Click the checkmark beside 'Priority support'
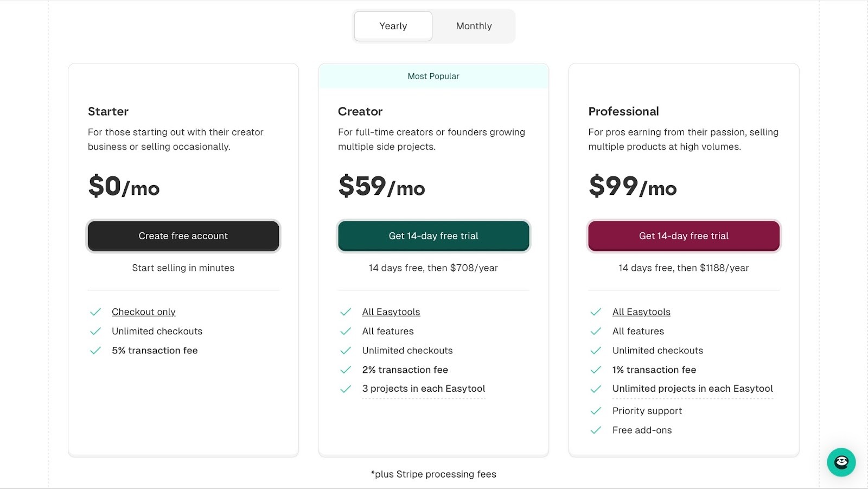 596,411
